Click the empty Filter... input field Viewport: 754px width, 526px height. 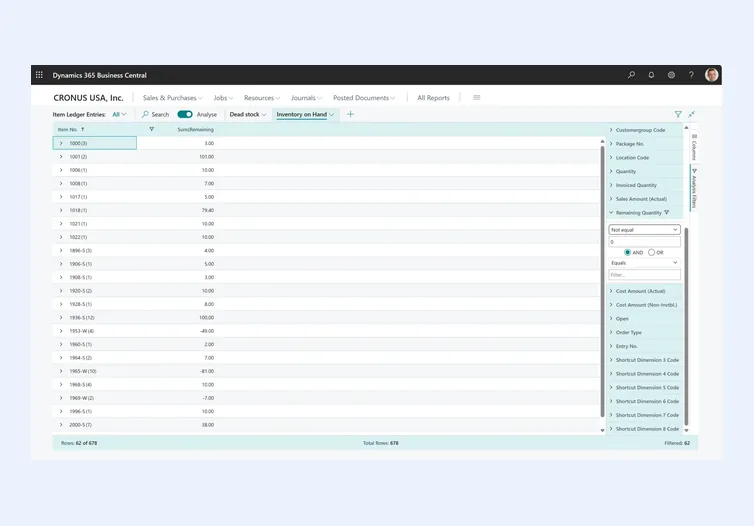(x=644, y=275)
